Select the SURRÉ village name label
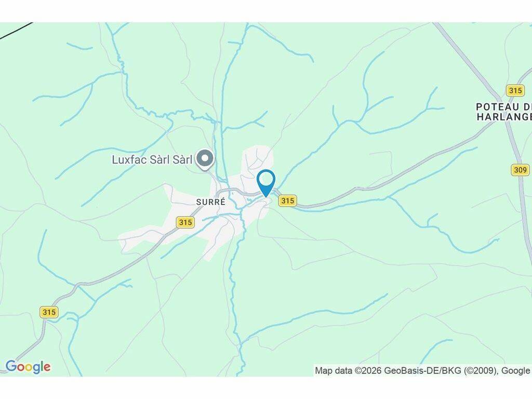This screenshot has width=532, height=399. pyautogui.click(x=211, y=202)
